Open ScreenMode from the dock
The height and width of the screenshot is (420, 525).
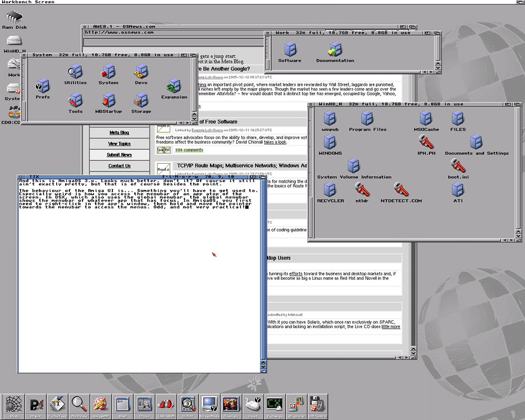coord(209,406)
